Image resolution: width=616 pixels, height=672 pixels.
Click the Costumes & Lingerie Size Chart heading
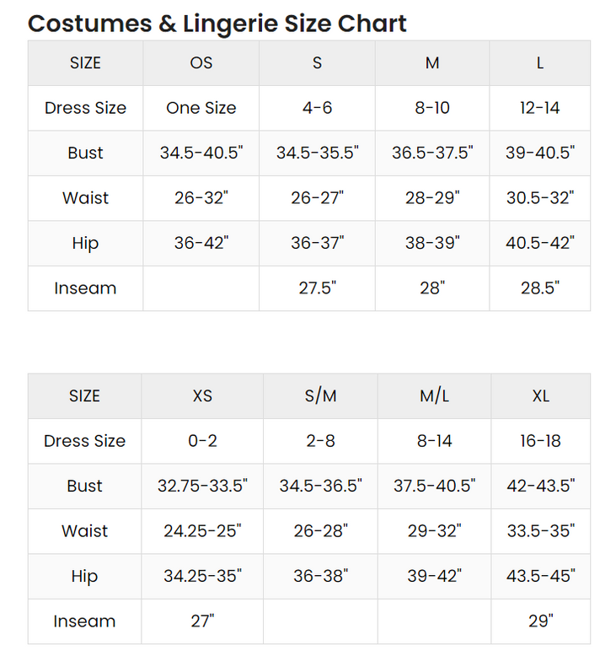[217, 23]
